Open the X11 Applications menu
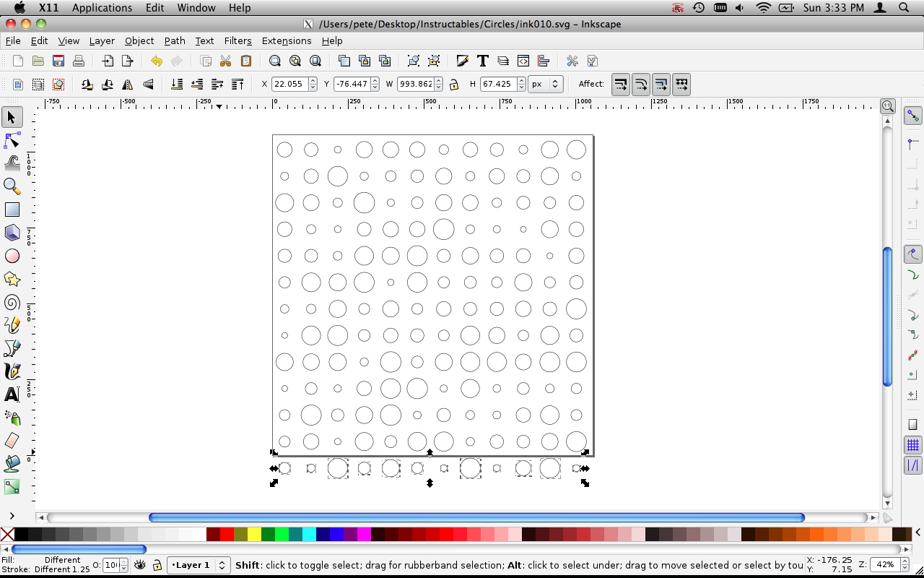The height and width of the screenshot is (578, 924). tap(102, 8)
